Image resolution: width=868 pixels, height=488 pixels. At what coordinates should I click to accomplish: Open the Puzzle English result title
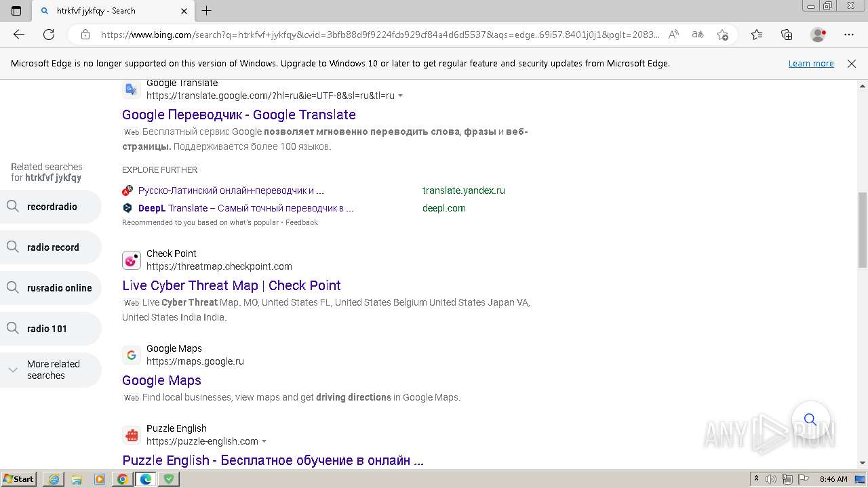click(x=273, y=460)
